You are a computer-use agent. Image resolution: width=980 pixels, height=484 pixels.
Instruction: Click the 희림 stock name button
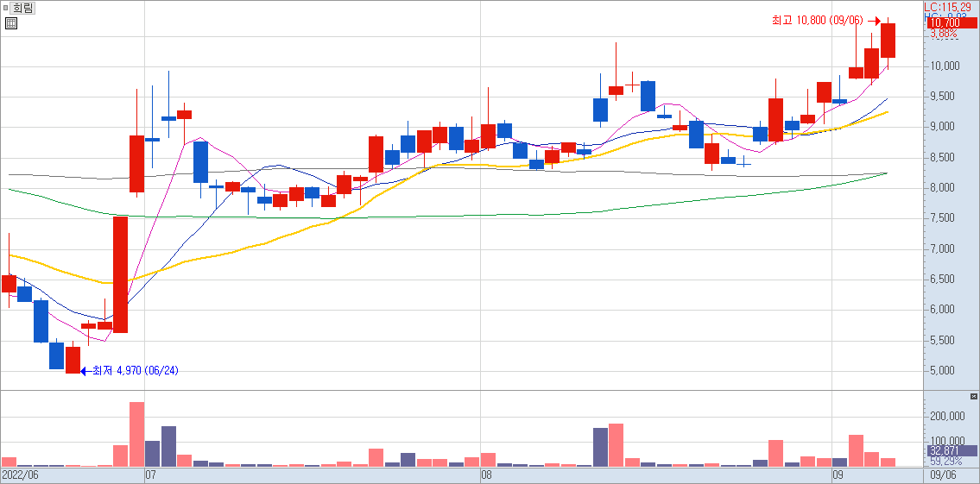pyautogui.click(x=23, y=8)
